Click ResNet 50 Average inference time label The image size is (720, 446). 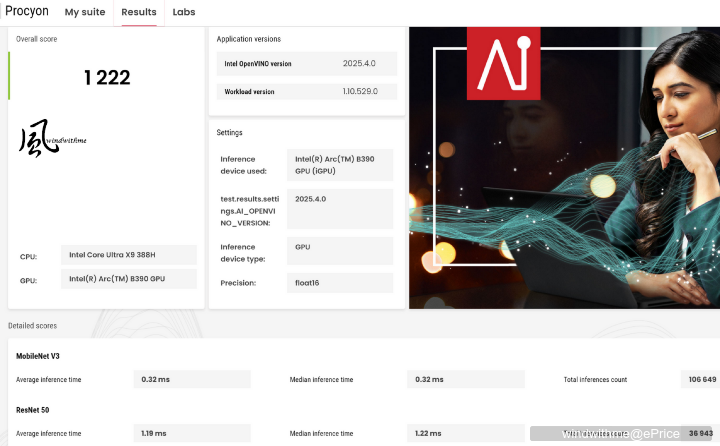[x=48, y=434]
